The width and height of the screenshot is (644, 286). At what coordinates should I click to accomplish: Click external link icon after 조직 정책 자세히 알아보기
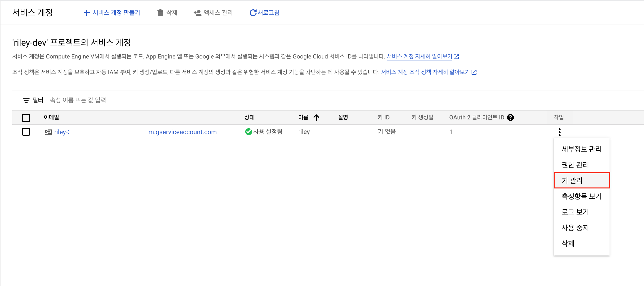click(x=474, y=72)
